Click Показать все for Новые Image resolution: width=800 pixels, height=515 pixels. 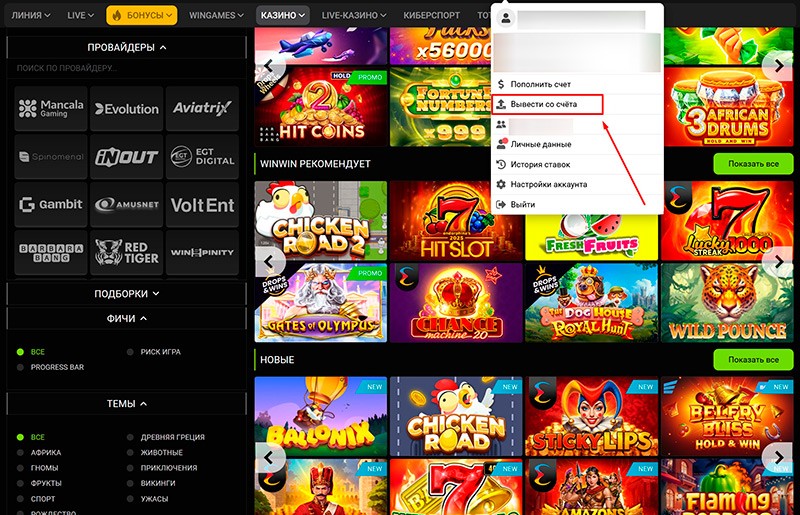[x=753, y=359]
